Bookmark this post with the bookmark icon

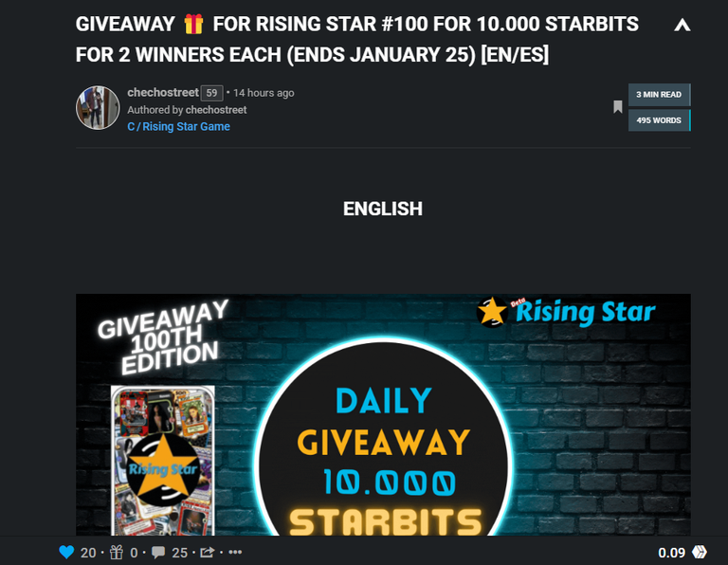coord(617,107)
